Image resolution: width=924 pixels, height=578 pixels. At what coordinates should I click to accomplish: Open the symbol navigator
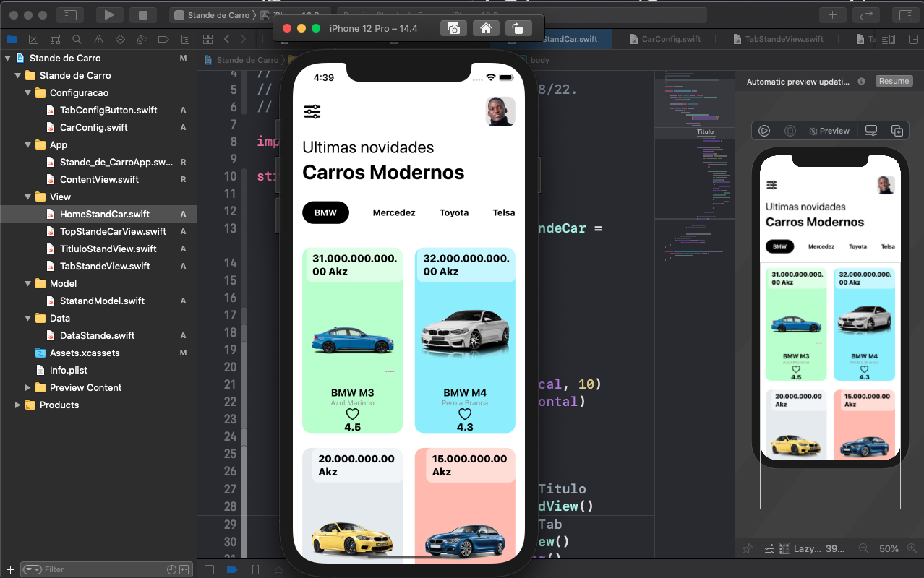click(x=55, y=39)
